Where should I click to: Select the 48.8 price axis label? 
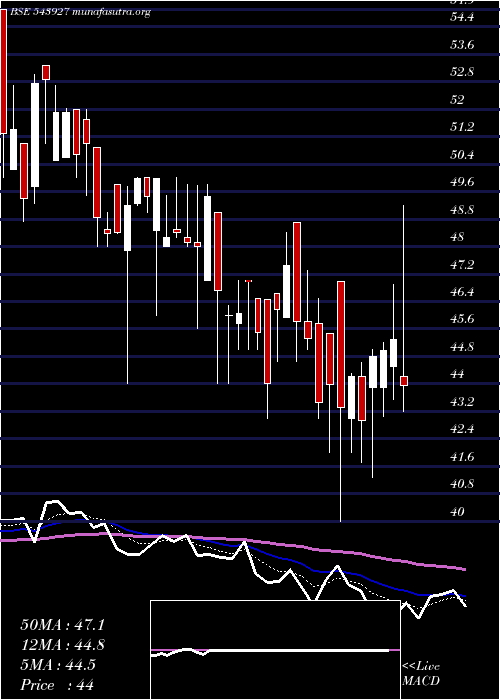tap(462, 210)
